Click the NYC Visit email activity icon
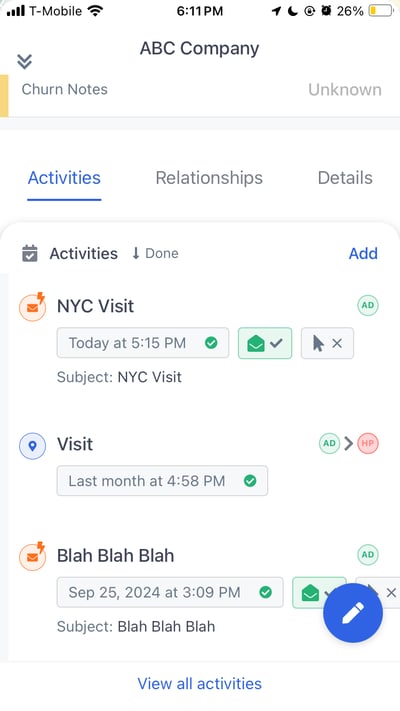This screenshot has height=711, width=400. 32,307
